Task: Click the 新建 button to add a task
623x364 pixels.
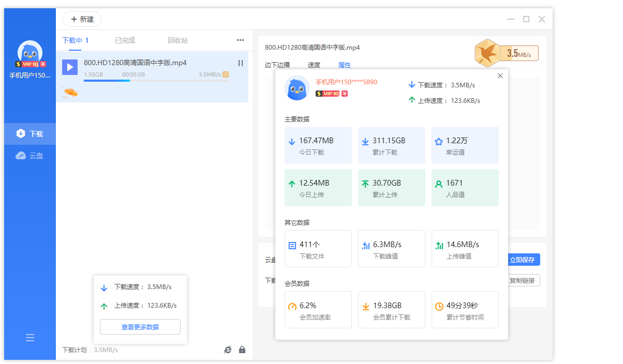Action: point(82,19)
